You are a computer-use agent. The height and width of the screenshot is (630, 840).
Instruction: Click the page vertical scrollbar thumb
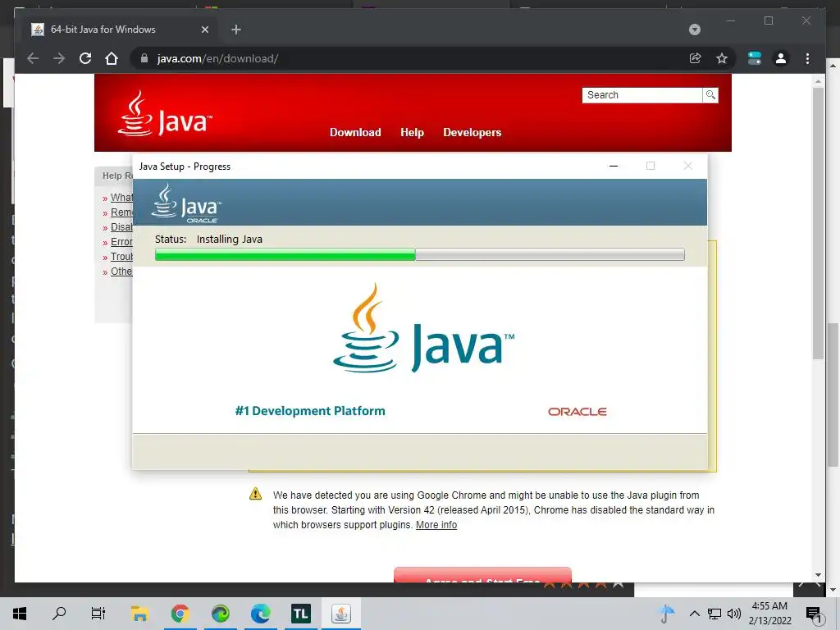[818, 223]
